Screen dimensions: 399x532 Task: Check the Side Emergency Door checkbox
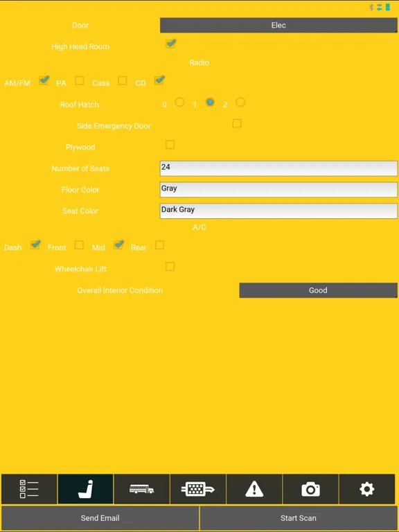[x=237, y=123]
